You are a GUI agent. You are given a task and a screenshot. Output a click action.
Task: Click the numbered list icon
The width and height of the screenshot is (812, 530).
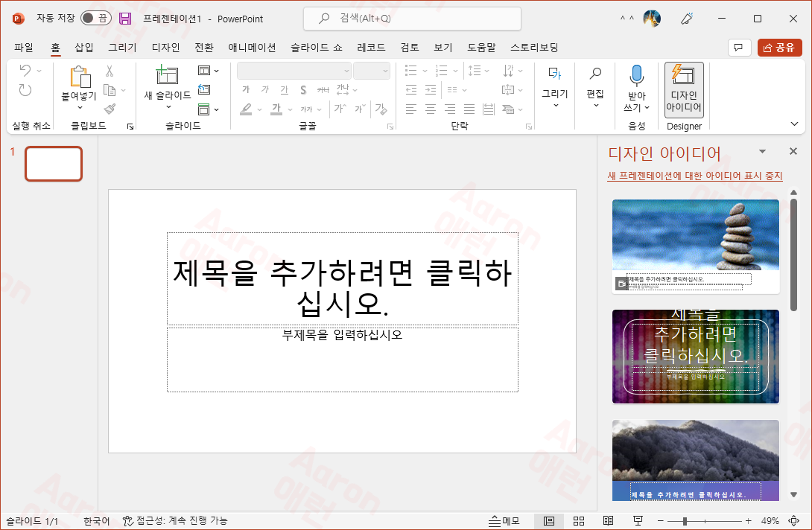tap(441, 71)
